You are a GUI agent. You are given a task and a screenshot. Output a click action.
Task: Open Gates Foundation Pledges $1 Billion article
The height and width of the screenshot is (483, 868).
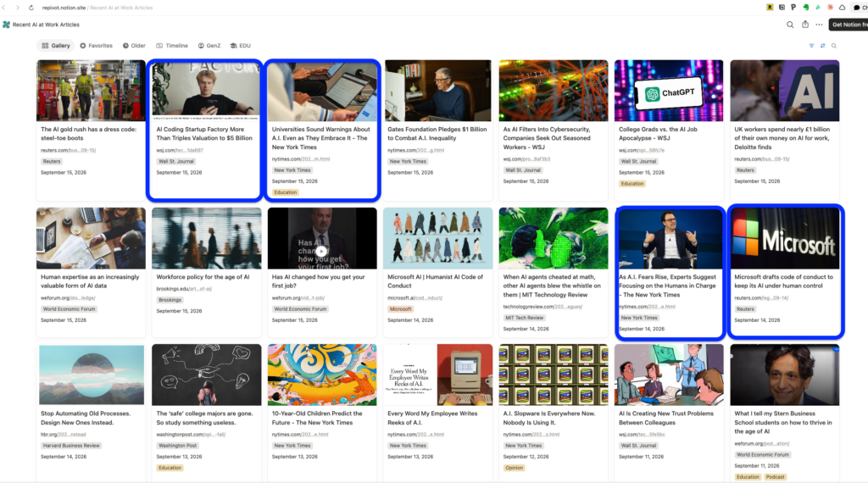pyautogui.click(x=437, y=130)
